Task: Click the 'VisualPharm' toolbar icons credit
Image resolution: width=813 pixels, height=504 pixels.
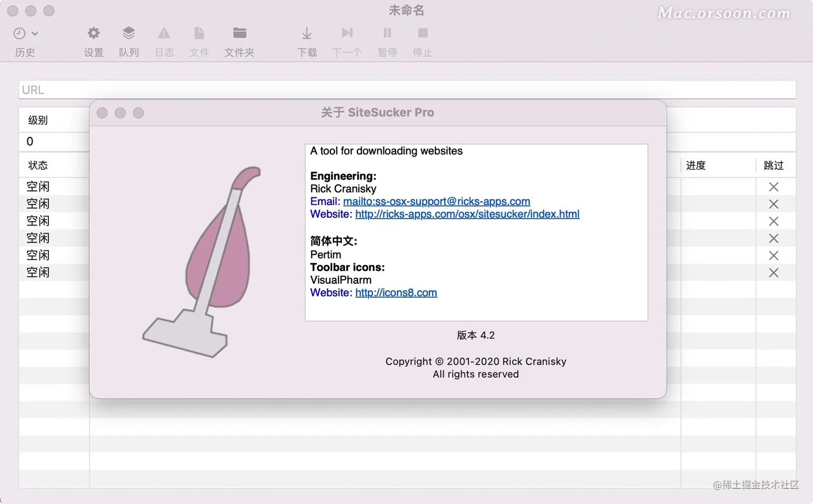Action: [341, 280]
